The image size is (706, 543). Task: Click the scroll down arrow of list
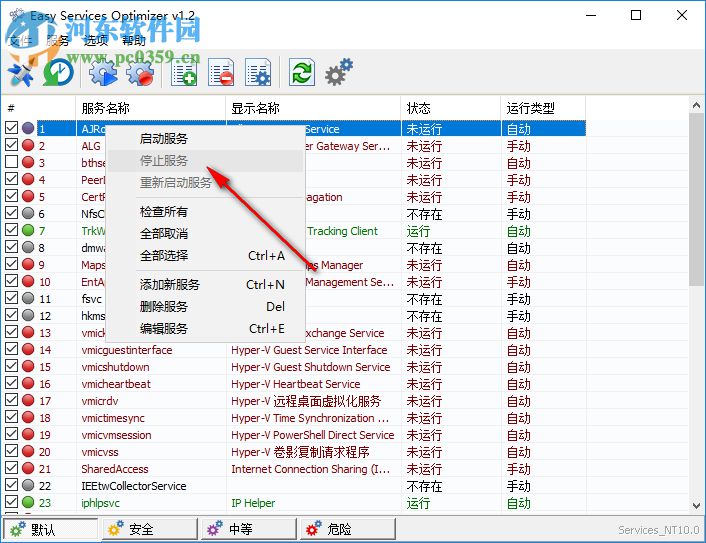696,505
